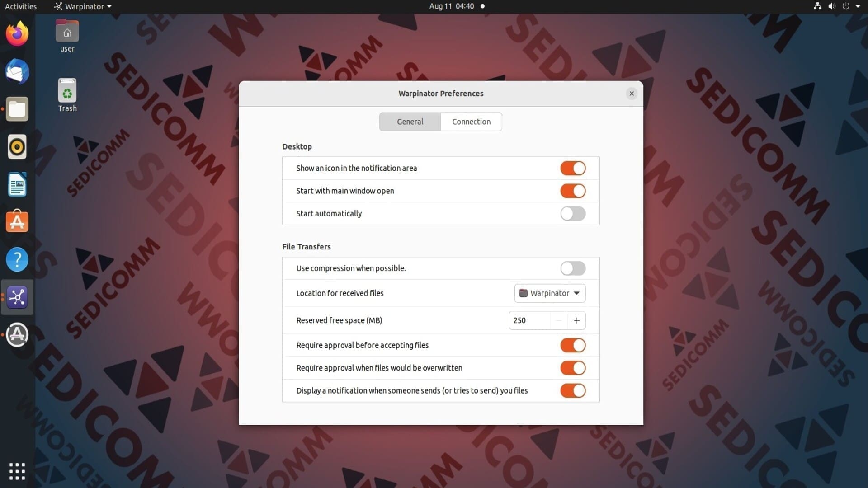This screenshot has height=488, width=868.
Task: Open the Trash desktop icon
Action: 67,95
